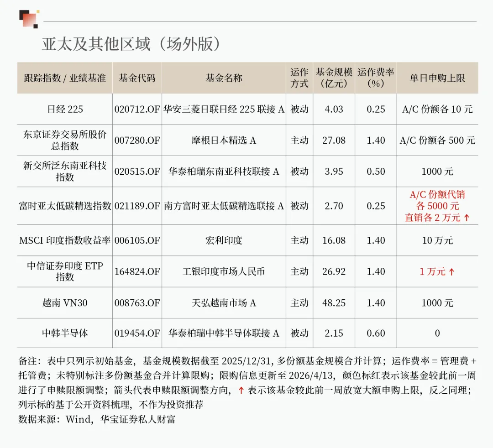Image resolution: width=493 pixels, height=448 pixels.
Task: Click limit cell showing 0 for 中韩半导体
Action: click(x=437, y=333)
